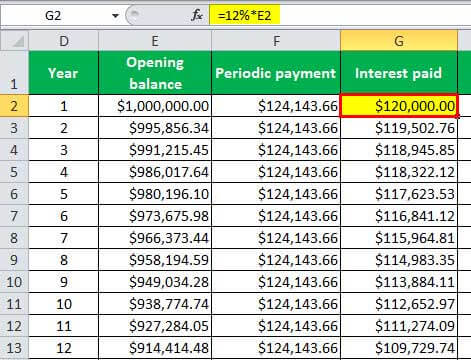Select interest paid $119,502.76
The width and height of the screenshot is (471, 360).
pos(399,128)
